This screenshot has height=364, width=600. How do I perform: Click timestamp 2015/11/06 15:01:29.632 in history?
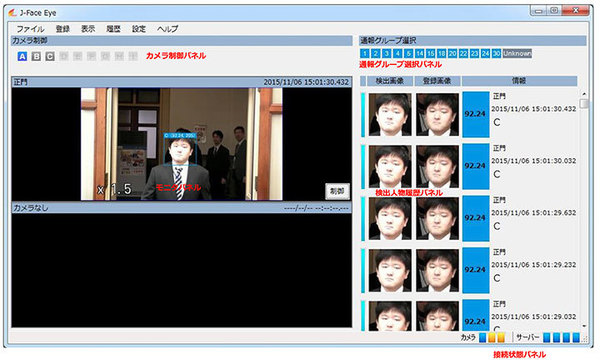[533, 213]
